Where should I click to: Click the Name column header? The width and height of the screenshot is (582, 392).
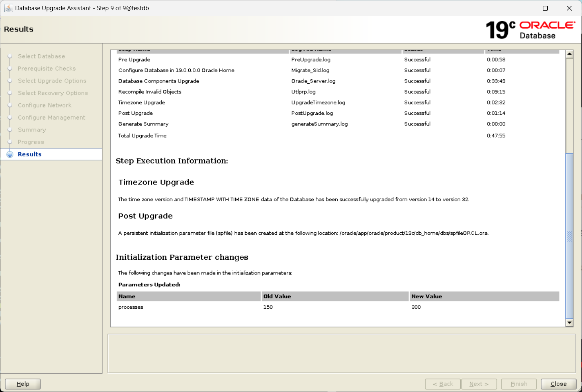(x=189, y=296)
